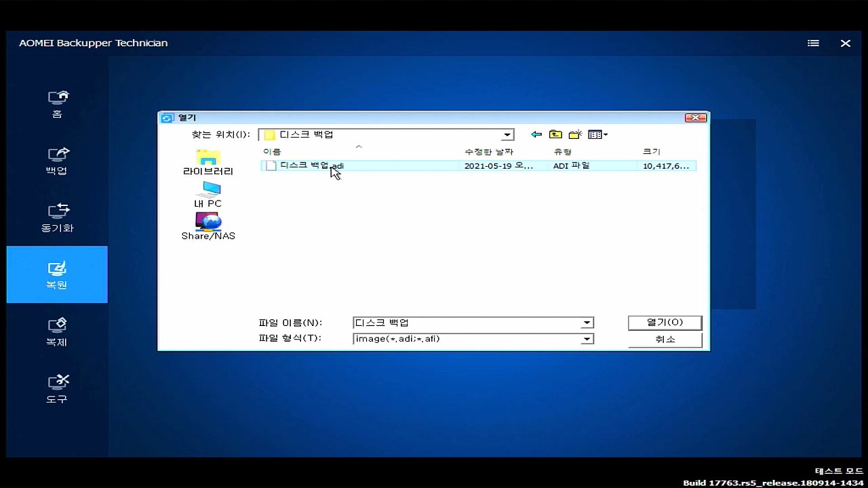The height and width of the screenshot is (488, 868).
Task: Go back to the previous folder
Action: click(x=536, y=135)
